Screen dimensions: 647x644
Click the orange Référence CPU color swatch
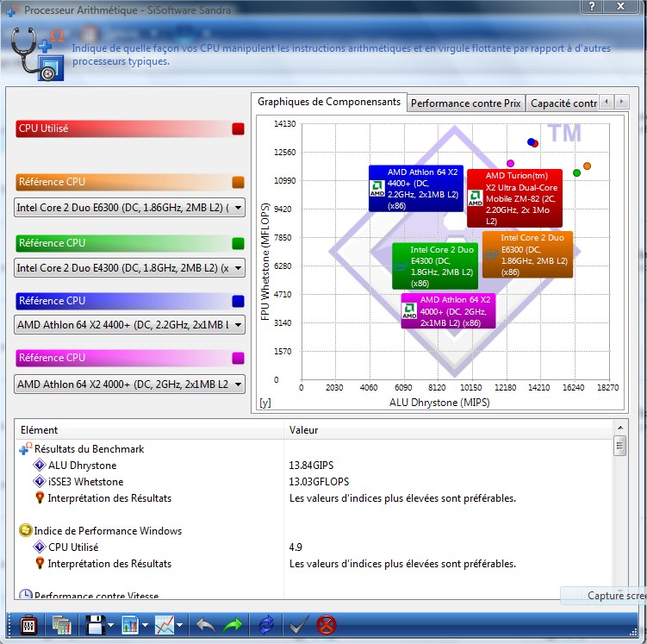(238, 182)
